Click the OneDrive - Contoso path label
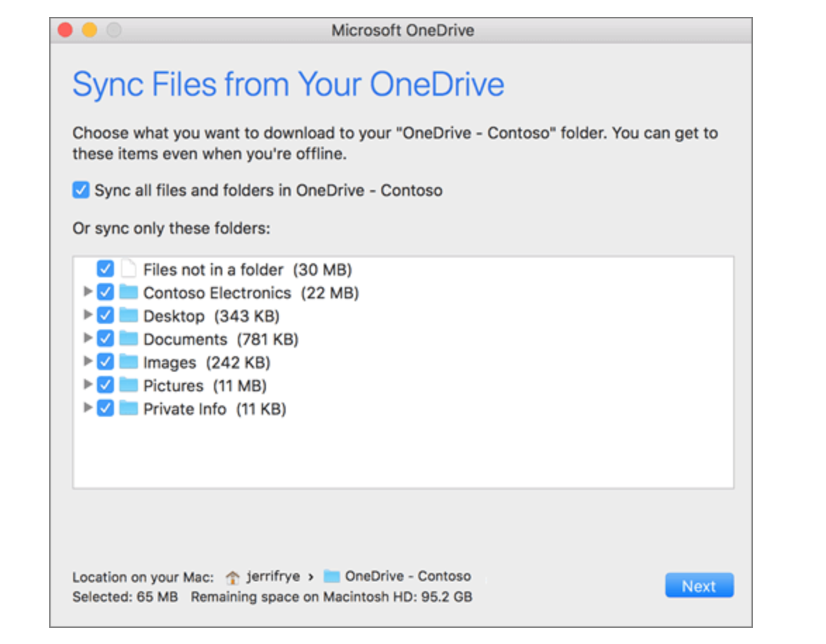The width and height of the screenshot is (826, 644). tap(408, 576)
